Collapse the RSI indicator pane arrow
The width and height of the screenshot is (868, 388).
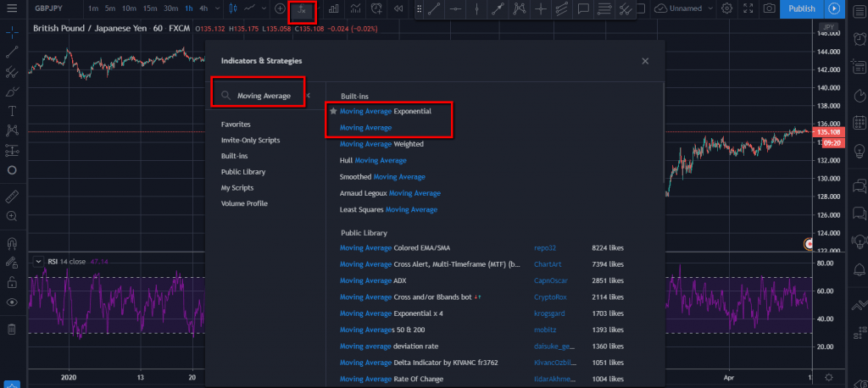[38, 262]
